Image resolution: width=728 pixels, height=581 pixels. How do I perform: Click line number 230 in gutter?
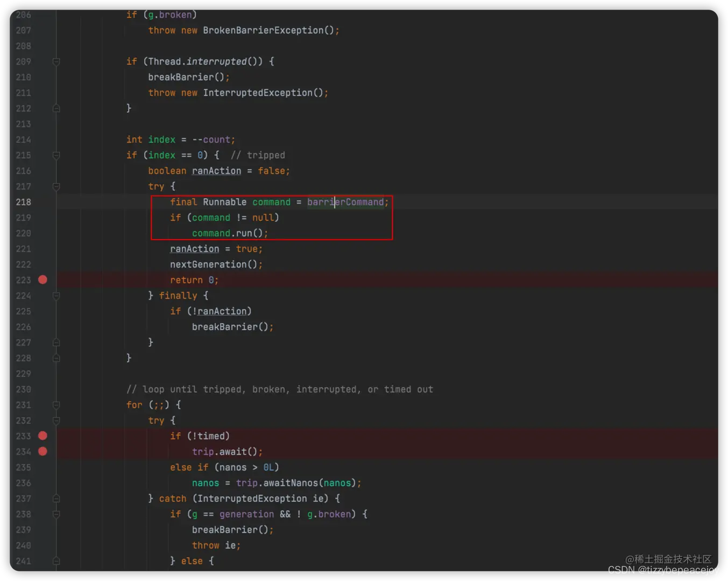coord(24,389)
